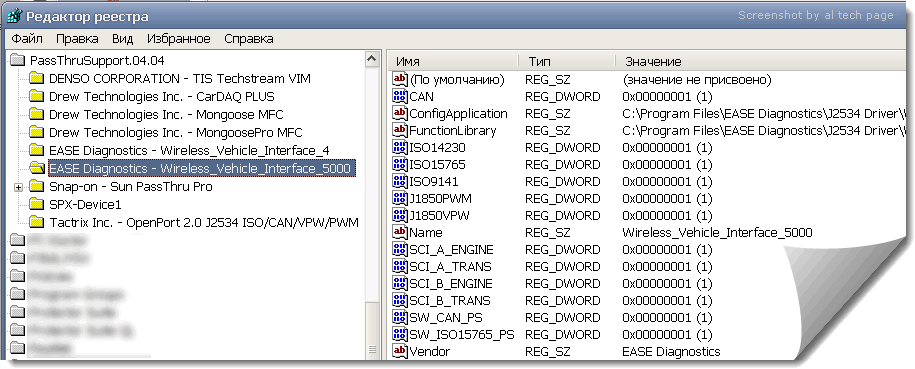The width and height of the screenshot is (915, 369).
Task: Select the DENSO CORPORATION TIS Techstream VIM key
Action: (180, 78)
